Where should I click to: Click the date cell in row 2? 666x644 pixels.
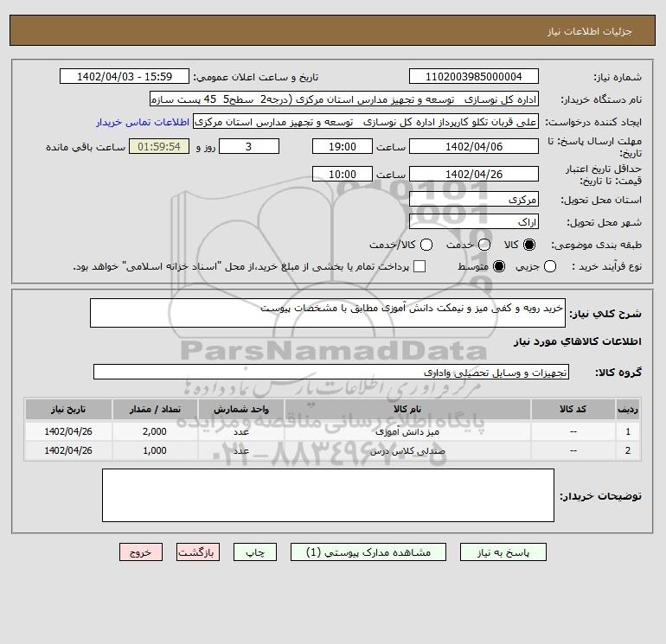68,451
